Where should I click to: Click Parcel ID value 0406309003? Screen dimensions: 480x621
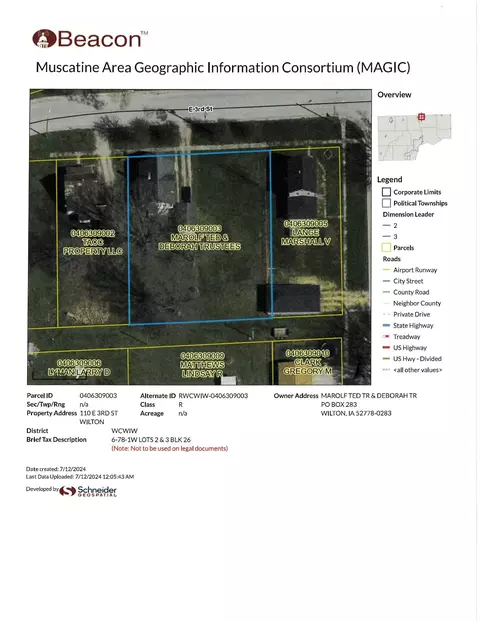(x=98, y=396)
